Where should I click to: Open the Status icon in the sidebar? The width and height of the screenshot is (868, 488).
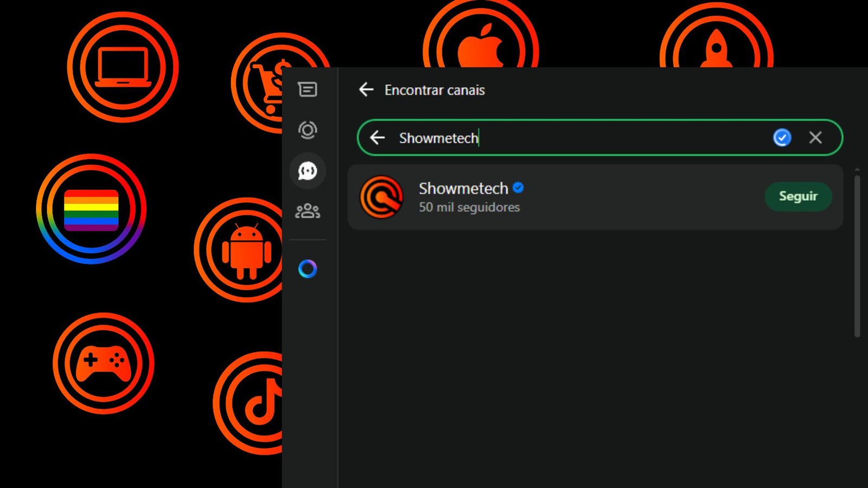pyautogui.click(x=308, y=130)
